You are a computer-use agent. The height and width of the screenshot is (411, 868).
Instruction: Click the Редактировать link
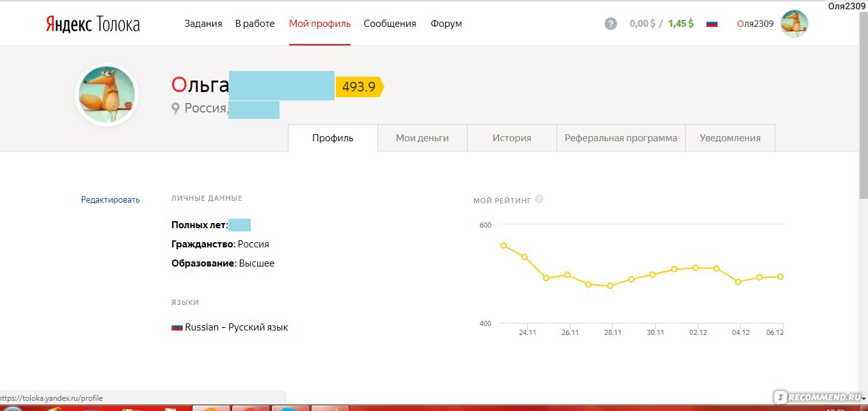pos(110,200)
